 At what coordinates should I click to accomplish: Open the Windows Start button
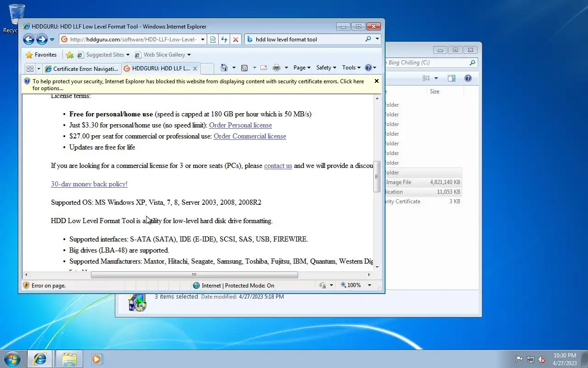tap(12, 359)
